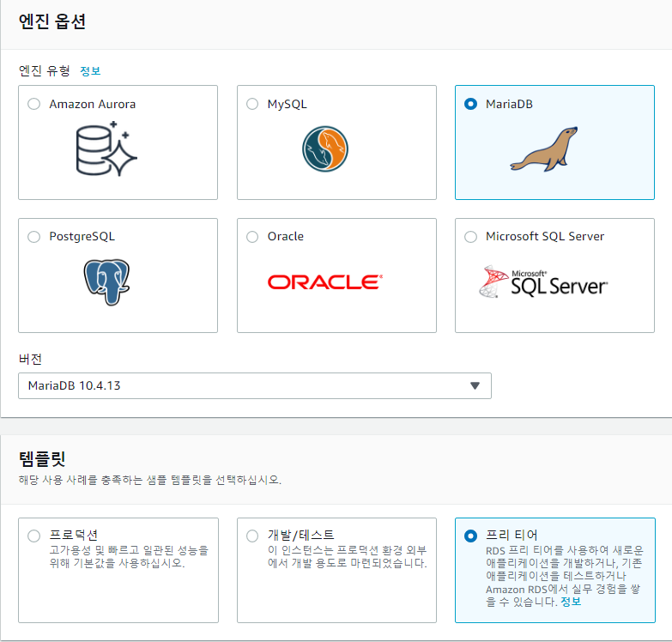The height and width of the screenshot is (642, 672).
Task: Select the Amazon Aurora radio button
Action: (x=33, y=104)
